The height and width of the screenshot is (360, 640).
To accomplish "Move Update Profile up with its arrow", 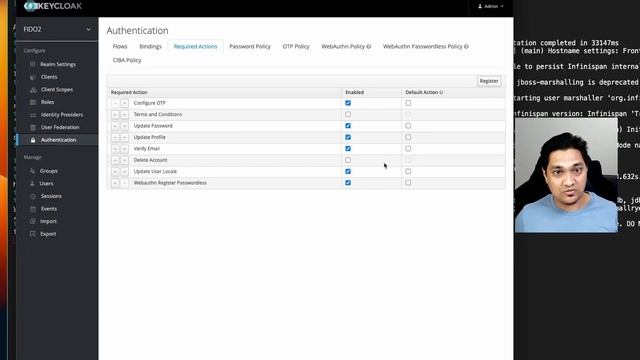I will (115, 138).
